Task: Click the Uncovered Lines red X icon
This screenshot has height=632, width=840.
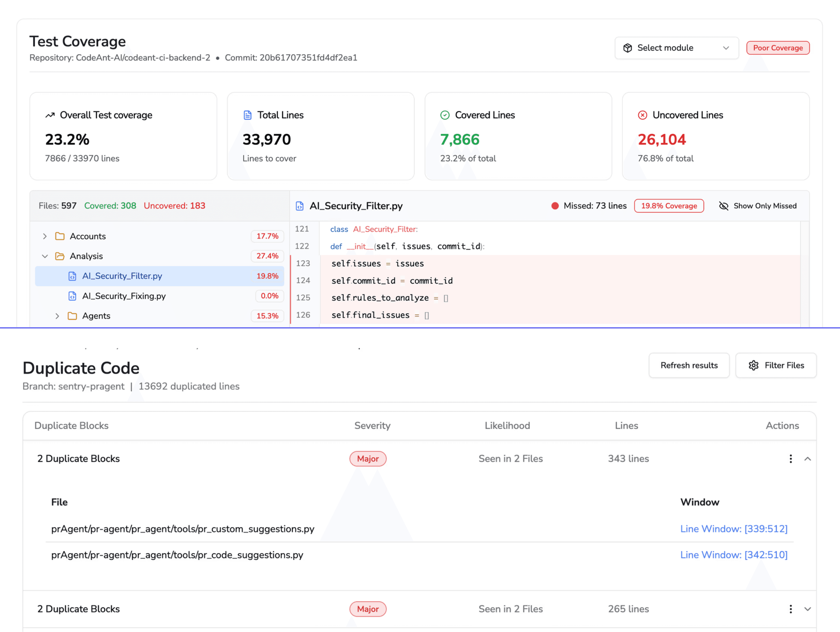Action: pyautogui.click(x=642, y=115)
